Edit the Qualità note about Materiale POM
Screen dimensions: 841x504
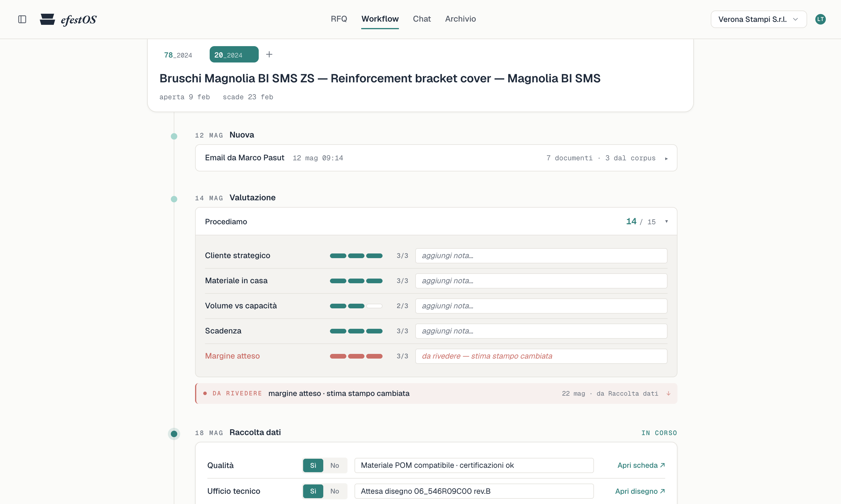(x=474, y=465)
